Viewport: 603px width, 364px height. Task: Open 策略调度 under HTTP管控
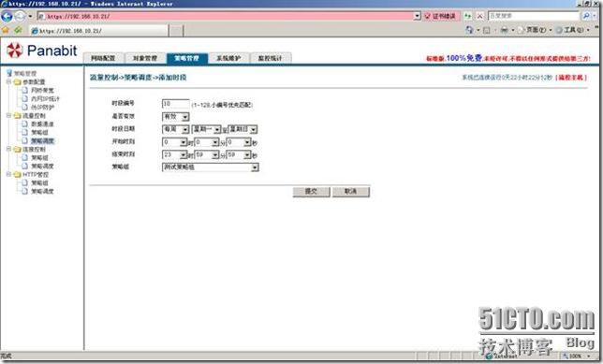pyautogui.click(x=42, y=192)
